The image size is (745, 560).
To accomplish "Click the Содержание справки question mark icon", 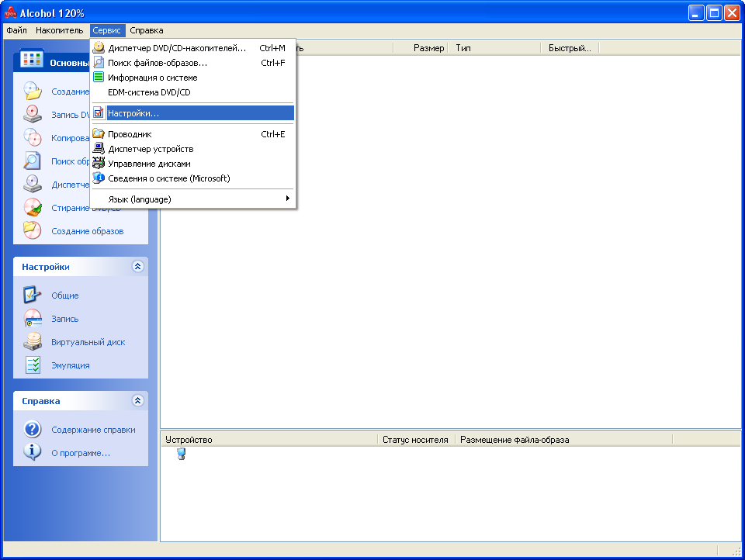I will coord(32,430).
